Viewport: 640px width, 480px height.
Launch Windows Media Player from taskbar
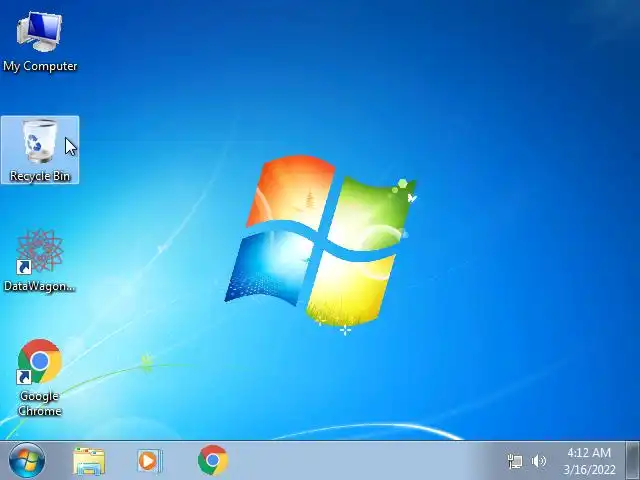(x=149, y=461)
